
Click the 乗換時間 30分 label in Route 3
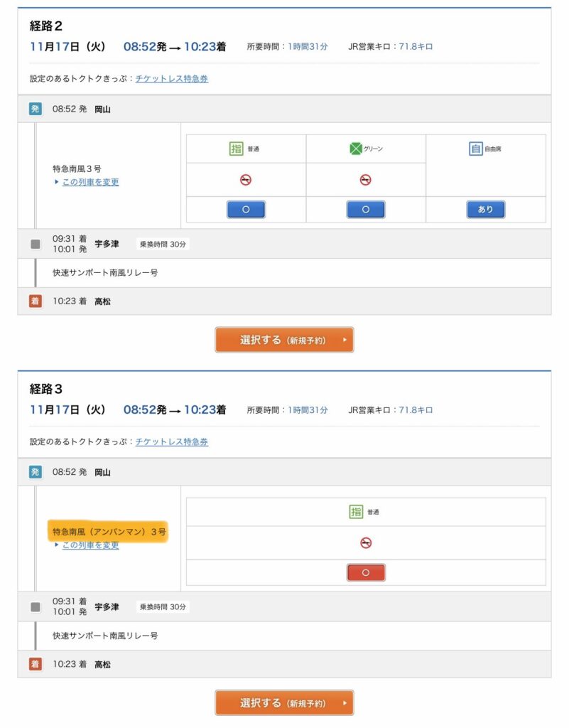pyautogui.click(x=163, y=607)
